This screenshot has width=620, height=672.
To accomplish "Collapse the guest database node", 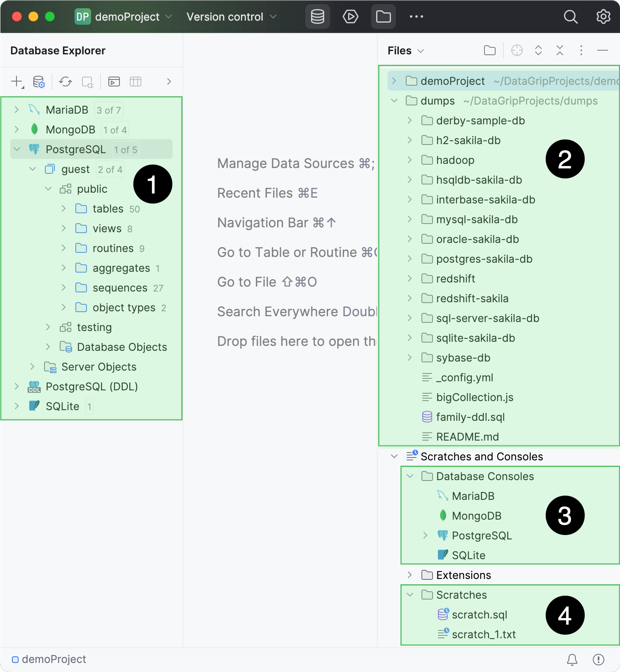I will pyautogui.click(x=33, y=169).
